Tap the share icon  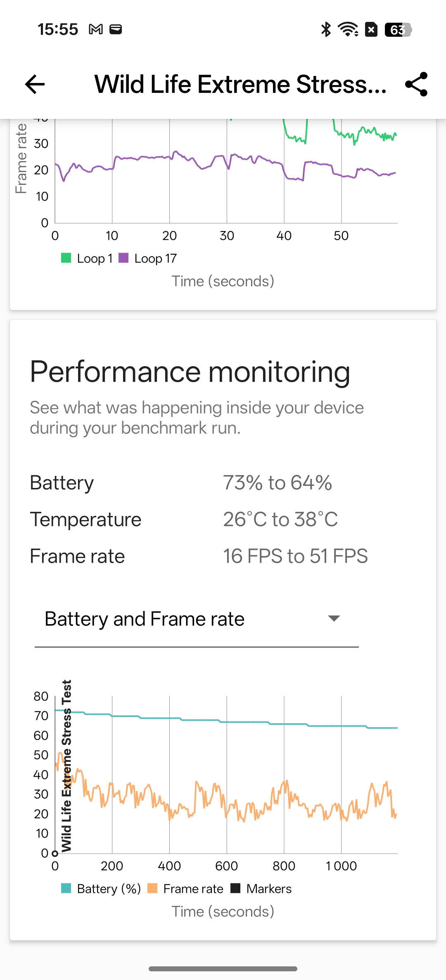[x=416, y=84]
